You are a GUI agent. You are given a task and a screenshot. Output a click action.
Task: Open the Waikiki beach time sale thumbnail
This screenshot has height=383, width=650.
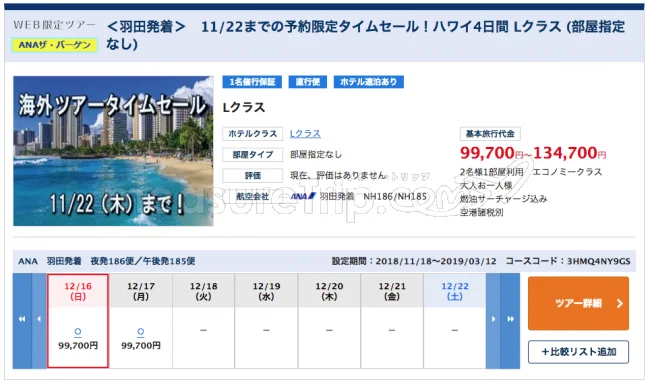[113, 151]
